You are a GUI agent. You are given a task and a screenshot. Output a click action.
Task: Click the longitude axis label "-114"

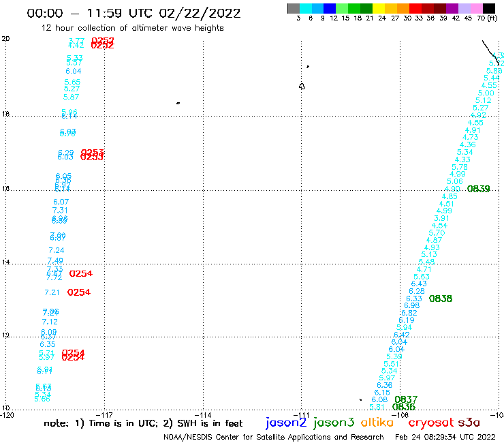click(203, 415)
